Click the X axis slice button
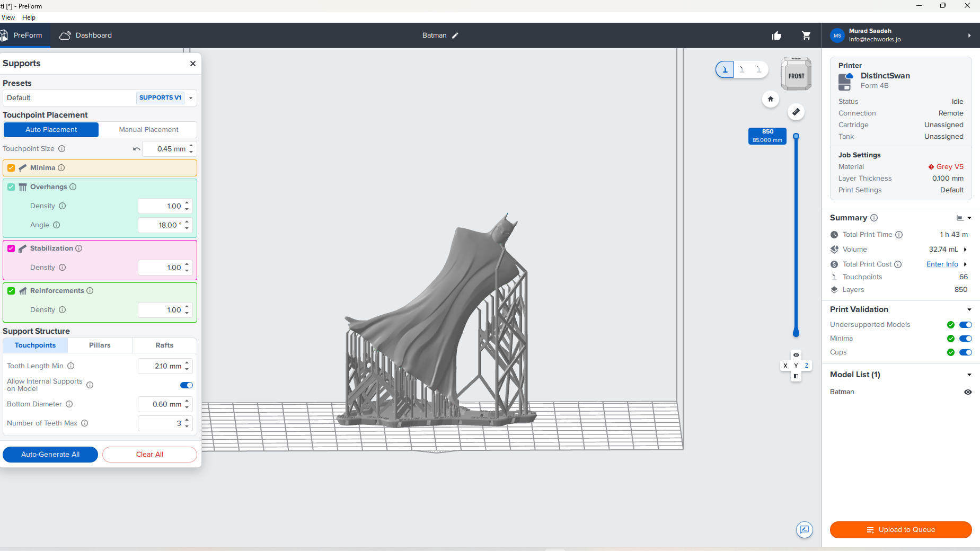Viewport: 980px width, 551px height. pyautogui.click(x=785, y=366)
